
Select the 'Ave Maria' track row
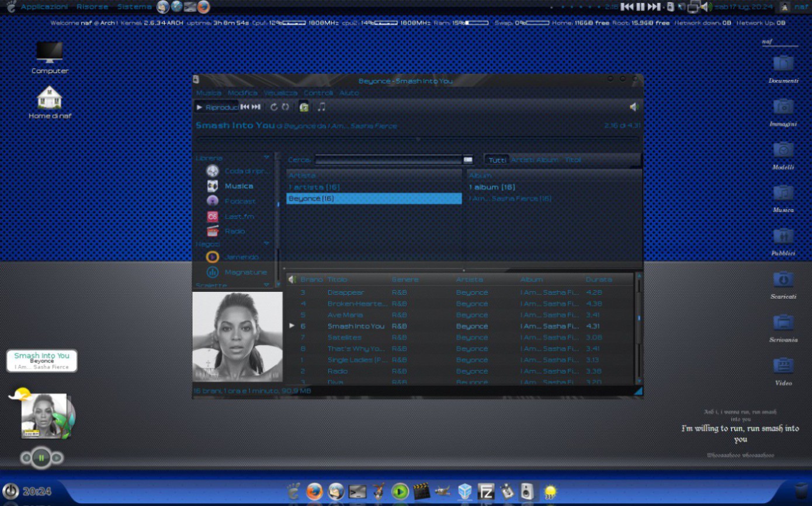pyautogui.click(x=460, y=315)
